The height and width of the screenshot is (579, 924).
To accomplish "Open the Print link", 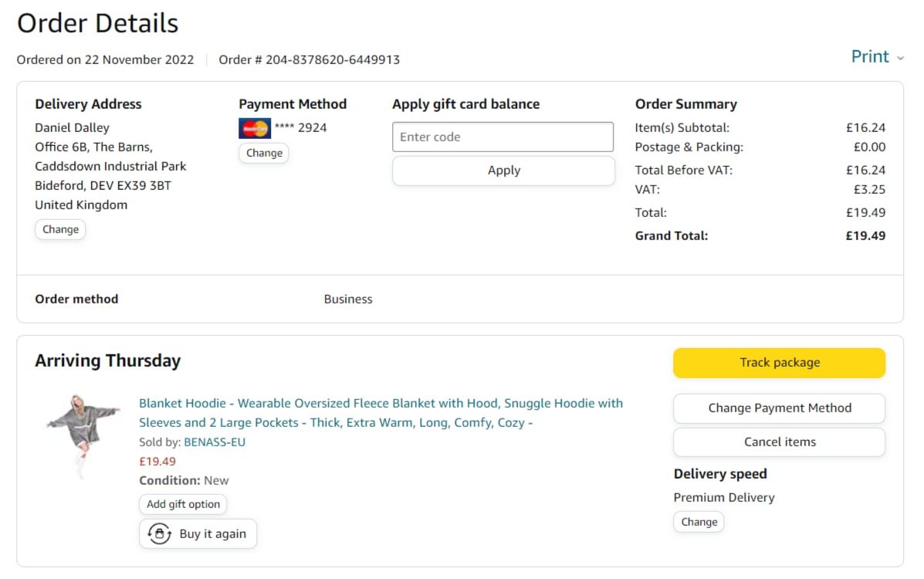I will tap(870, 57).
